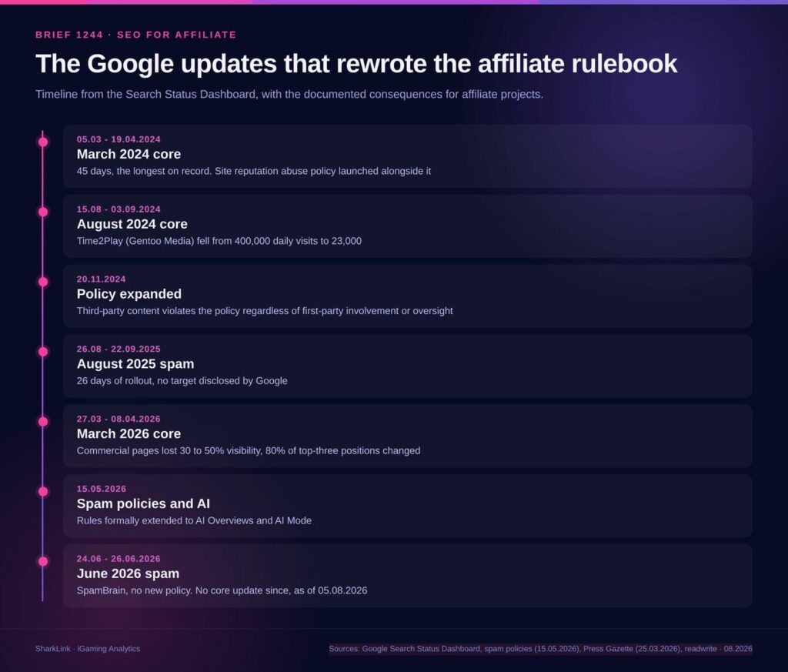Click the 'SpamBrain, no new policy' description
This screenshot has width=788, height=672.
pos(222,590)
